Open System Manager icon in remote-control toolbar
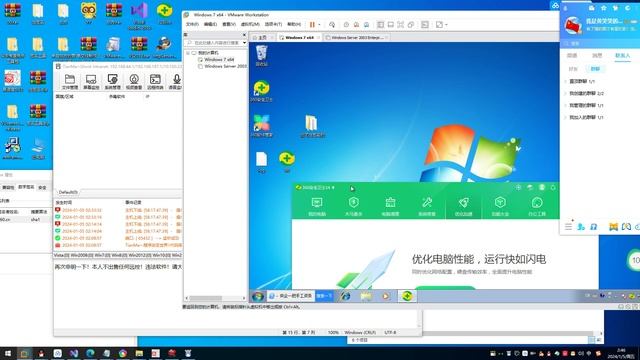This screenshot has width=640, height=360. [113, 82]
